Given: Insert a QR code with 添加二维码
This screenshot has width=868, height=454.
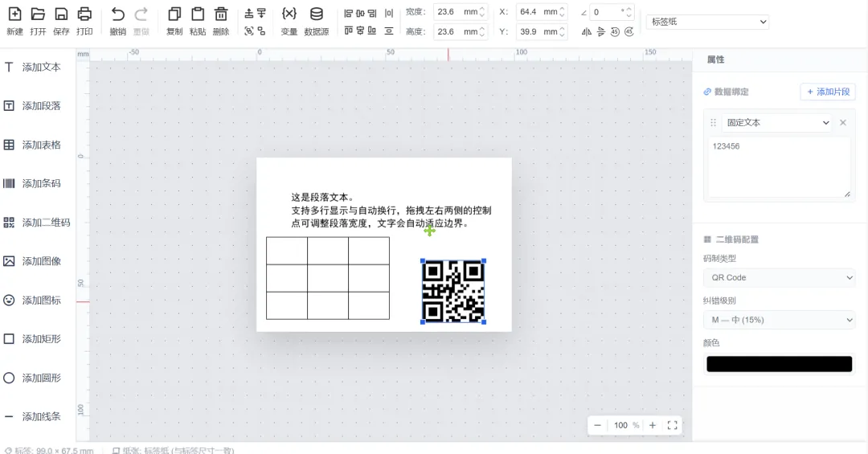Looking at the screenshot, I should point(38,223).
